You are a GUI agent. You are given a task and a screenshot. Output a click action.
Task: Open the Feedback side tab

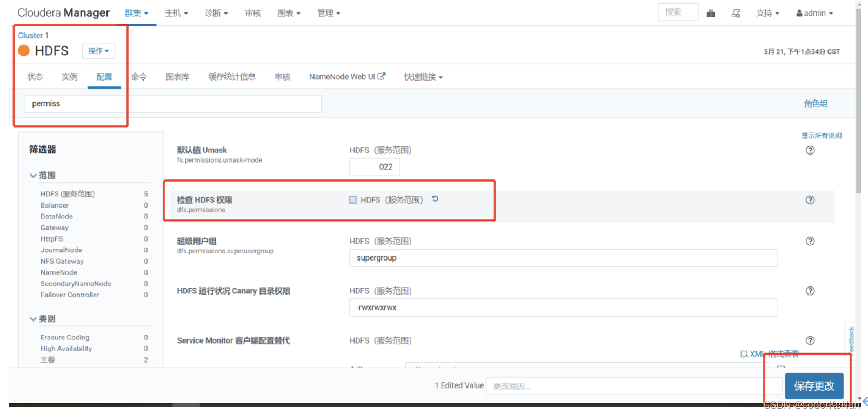851,340
